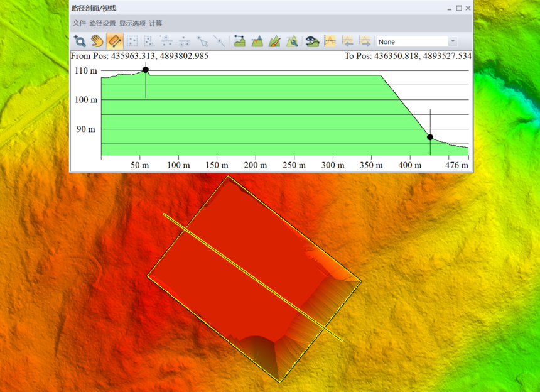The width and height of the screenshot is (540, 392).
Task: Select the arrow pointer vertex tool
Action: coord(202,41)
